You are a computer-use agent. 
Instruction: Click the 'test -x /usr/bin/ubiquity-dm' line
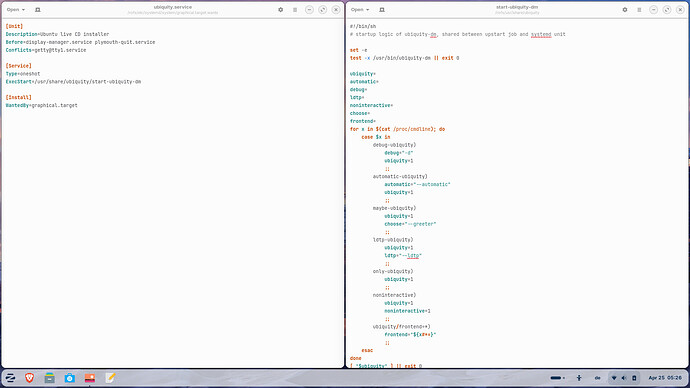coord(404,58)
